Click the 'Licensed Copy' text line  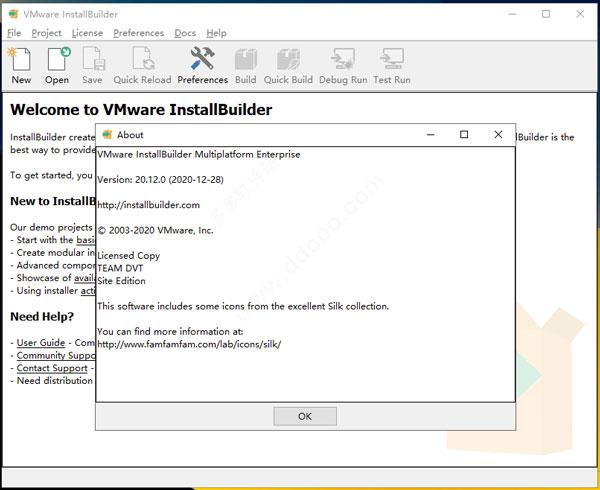pyautogui.click(x=129, y=256)
